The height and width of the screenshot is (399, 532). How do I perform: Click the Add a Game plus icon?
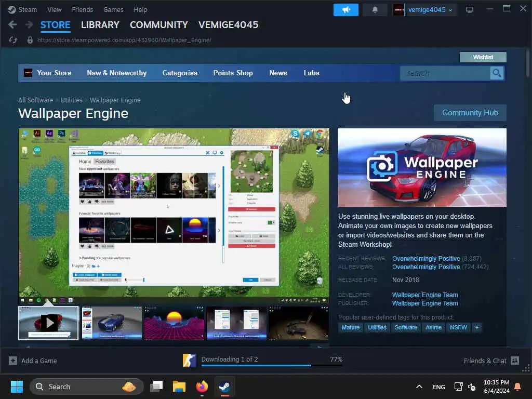pyautogui.click(x=13, y=361)
